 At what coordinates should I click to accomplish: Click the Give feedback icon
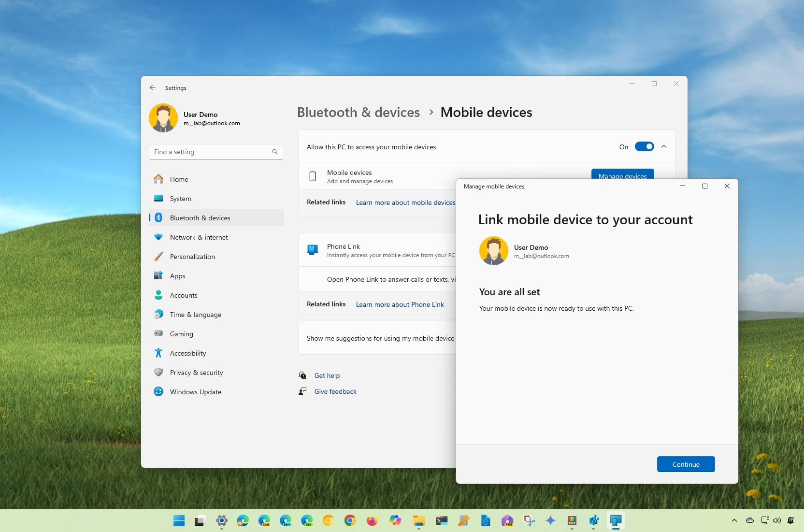click(x=302, y=391)
